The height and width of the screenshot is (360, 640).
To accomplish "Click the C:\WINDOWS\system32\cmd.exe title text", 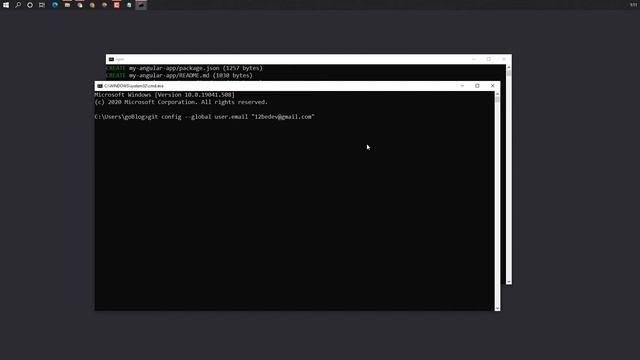I will pyautogui.click(x=134, y=86).
